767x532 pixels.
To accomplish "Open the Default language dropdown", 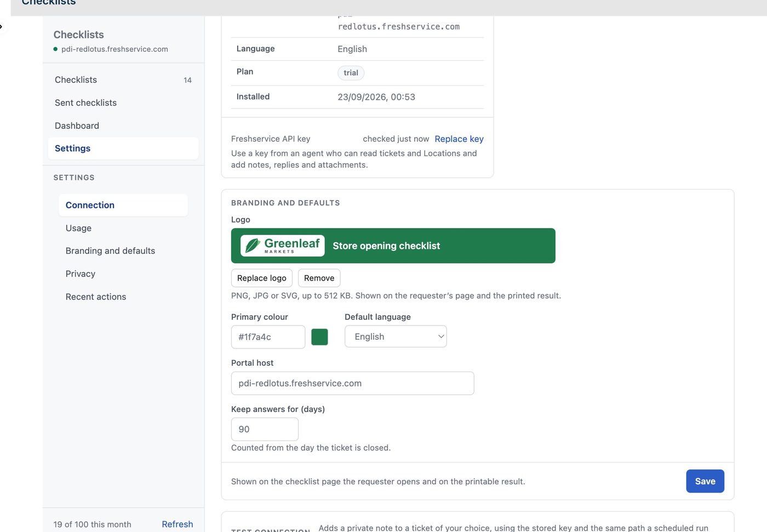I will (396, 337).
